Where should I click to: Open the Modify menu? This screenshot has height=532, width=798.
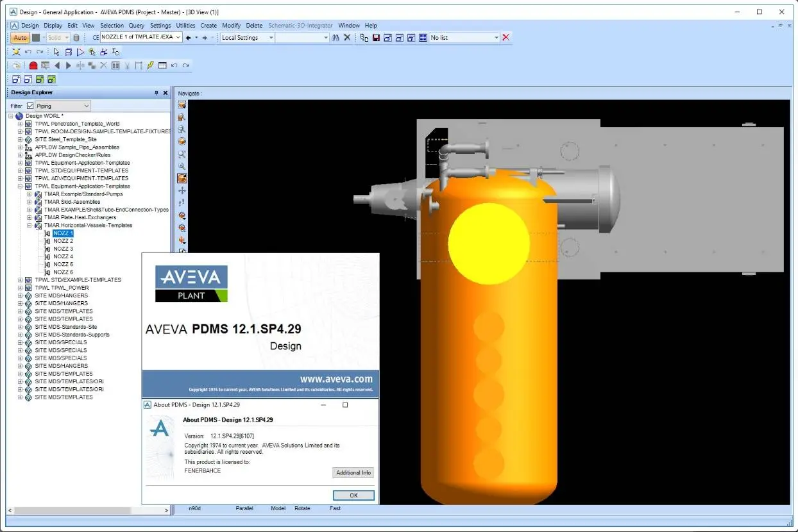coord(232,26)
